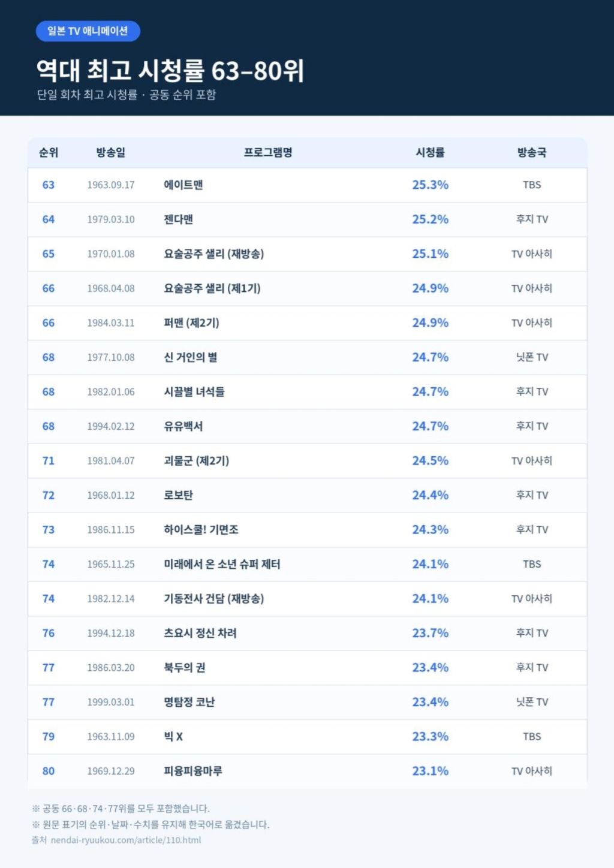Viewport: 614px width, 868px height.
Task: Click the 명탐정 코난 program title
Action: tap(189, 702)
